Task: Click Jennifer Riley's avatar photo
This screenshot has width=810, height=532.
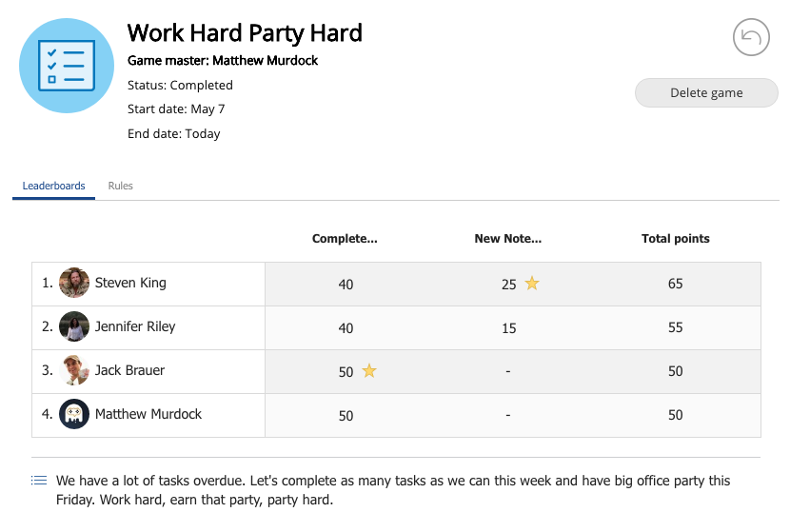Action: tap(74, 326)
